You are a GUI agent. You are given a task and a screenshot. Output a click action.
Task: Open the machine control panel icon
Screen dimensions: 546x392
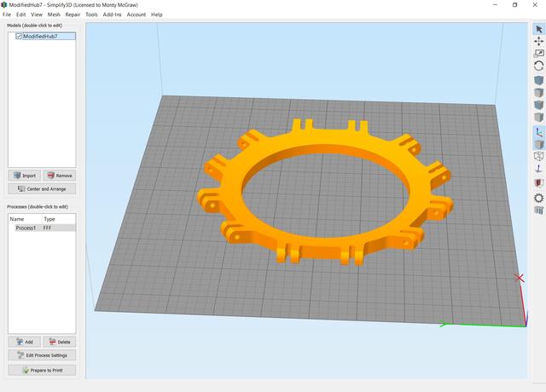tap(538, 210)
